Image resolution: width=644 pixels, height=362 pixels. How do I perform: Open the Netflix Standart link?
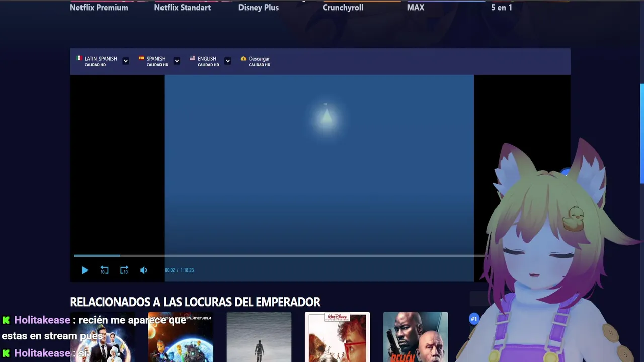click(183, 8)
